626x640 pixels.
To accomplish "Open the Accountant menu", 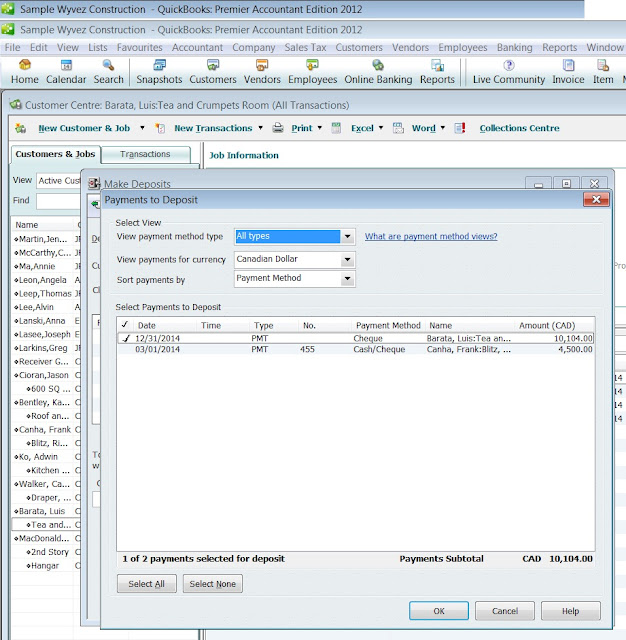I will pyautogui.click(x=198, y=47).
